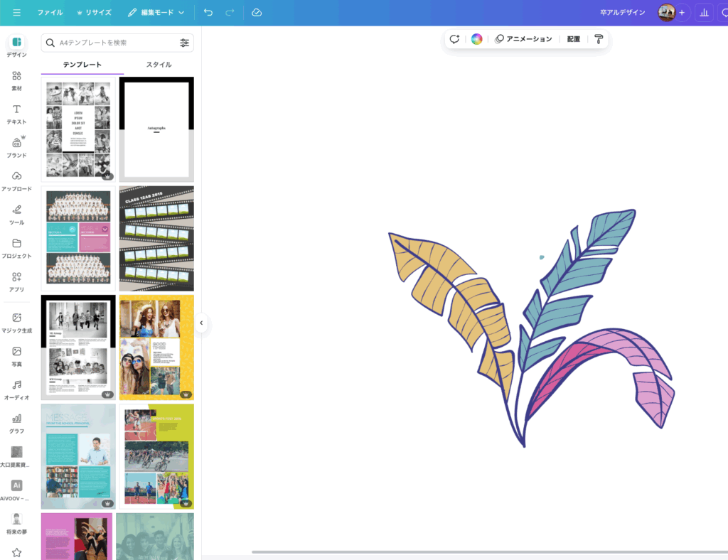Open the hamburger main menu

click(x=16, y=13)
